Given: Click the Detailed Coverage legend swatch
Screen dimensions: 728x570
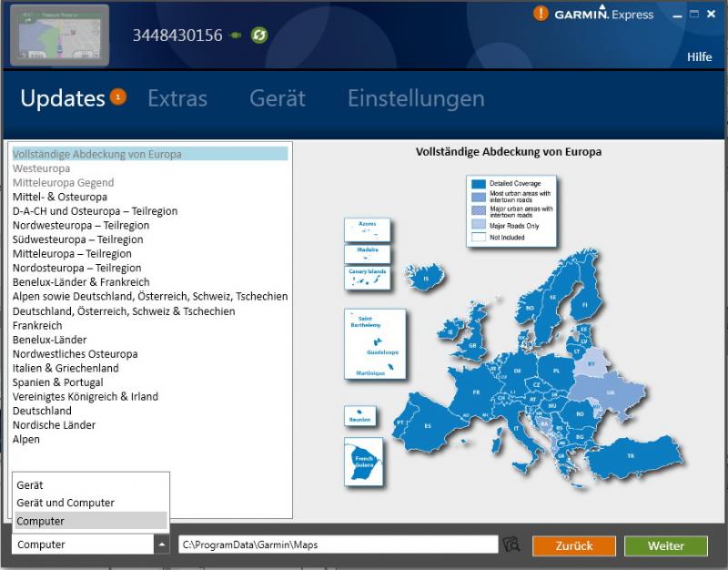Looking at the screenshot, I should tap(479, 184).
